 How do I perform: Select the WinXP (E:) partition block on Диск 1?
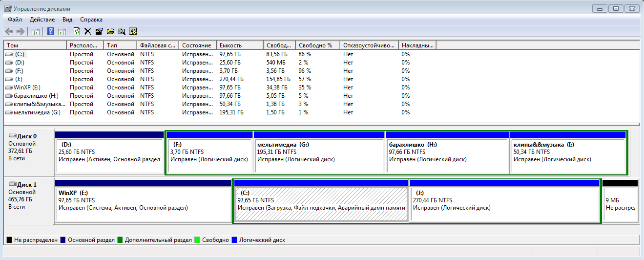click(x=143, y=201)
